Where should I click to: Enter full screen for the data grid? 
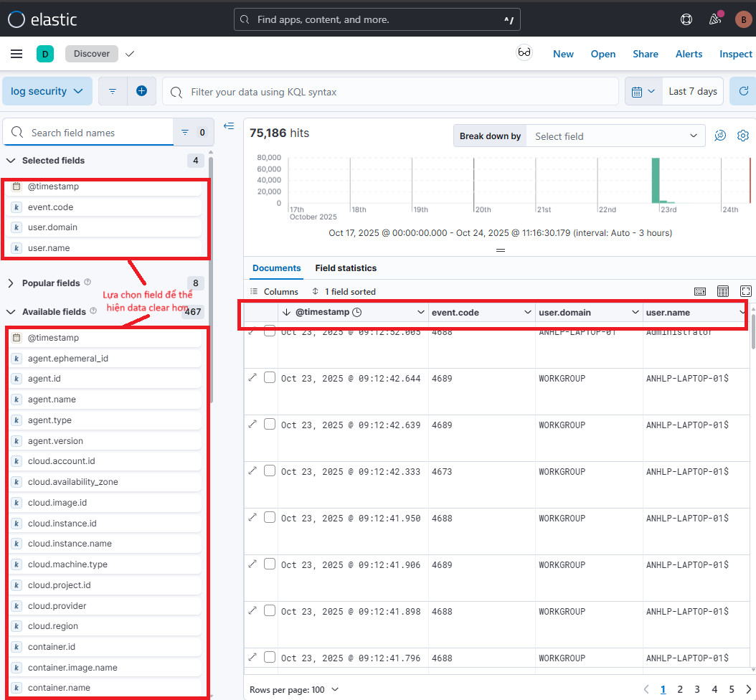(x=746, y=291)
